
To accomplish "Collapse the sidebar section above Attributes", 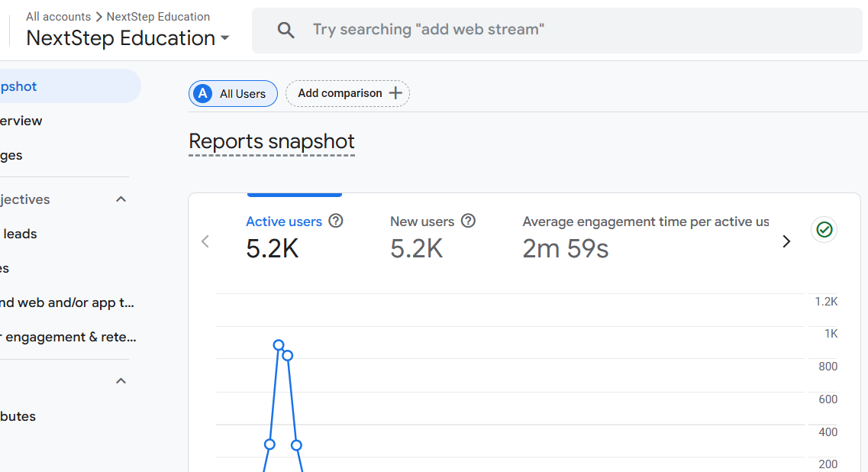I will coord(120,380).
